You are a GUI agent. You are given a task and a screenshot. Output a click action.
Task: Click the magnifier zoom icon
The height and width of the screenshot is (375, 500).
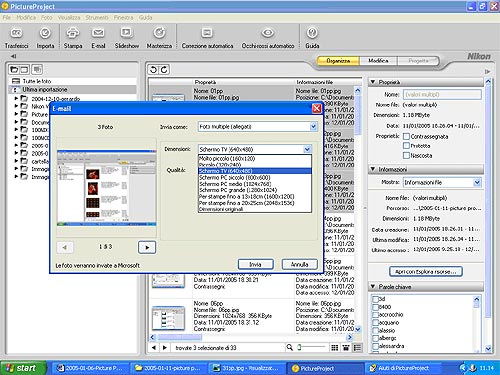pyautogui.click(x=290, y=347)
